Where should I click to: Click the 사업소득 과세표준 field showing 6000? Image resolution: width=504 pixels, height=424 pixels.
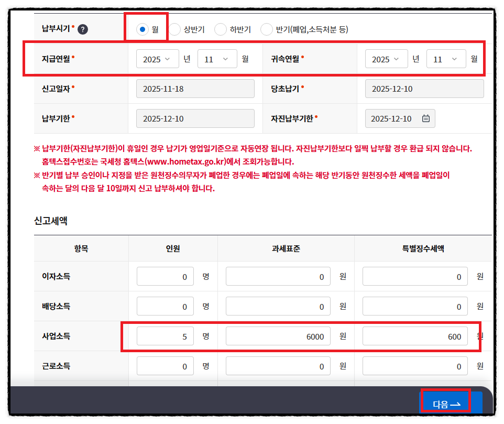pyautogui.click(x=278, y=336)
